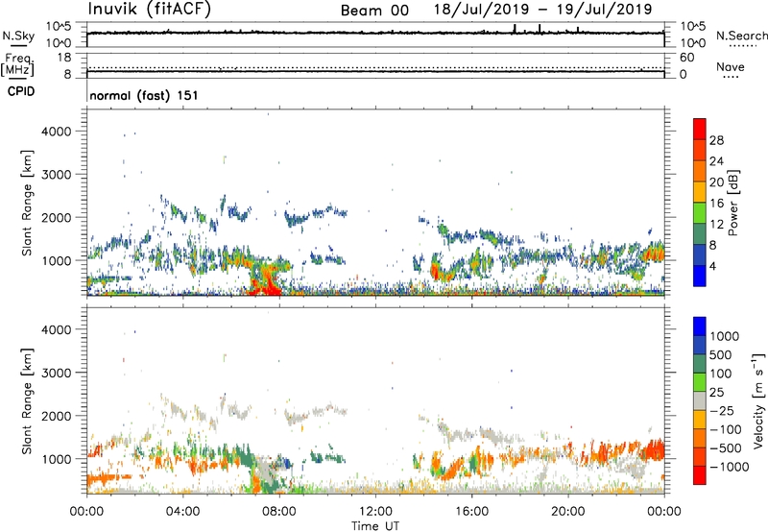Click the 'Freq. [MHz]' axis label
Screen dimensions: 768x532
click(18, 65)
